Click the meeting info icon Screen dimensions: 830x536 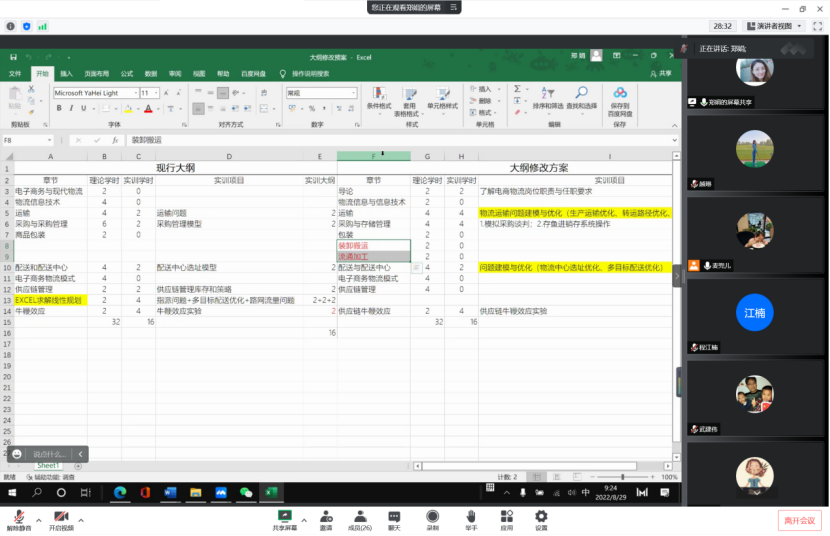pos(11,26)
